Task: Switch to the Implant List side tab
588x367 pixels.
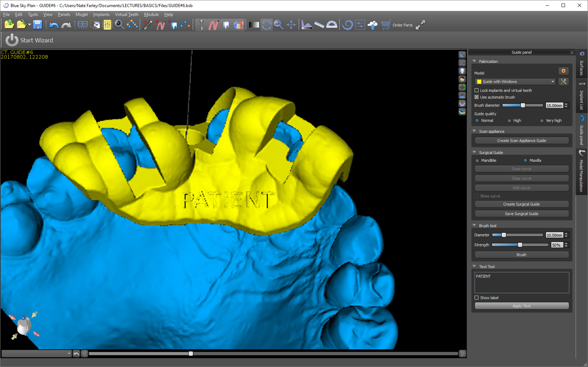Action: point(582,96)
